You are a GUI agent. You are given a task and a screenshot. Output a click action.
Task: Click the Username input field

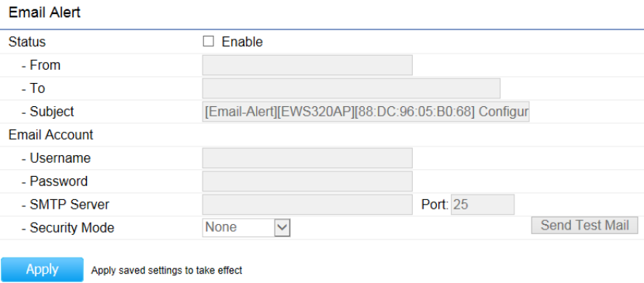tap(307, 158)
